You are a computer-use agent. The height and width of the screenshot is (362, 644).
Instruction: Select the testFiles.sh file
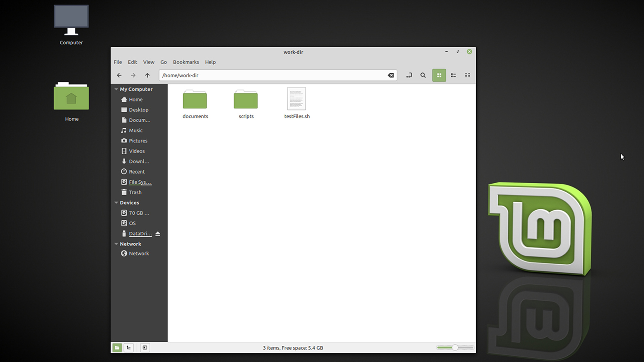click(297, 103)
